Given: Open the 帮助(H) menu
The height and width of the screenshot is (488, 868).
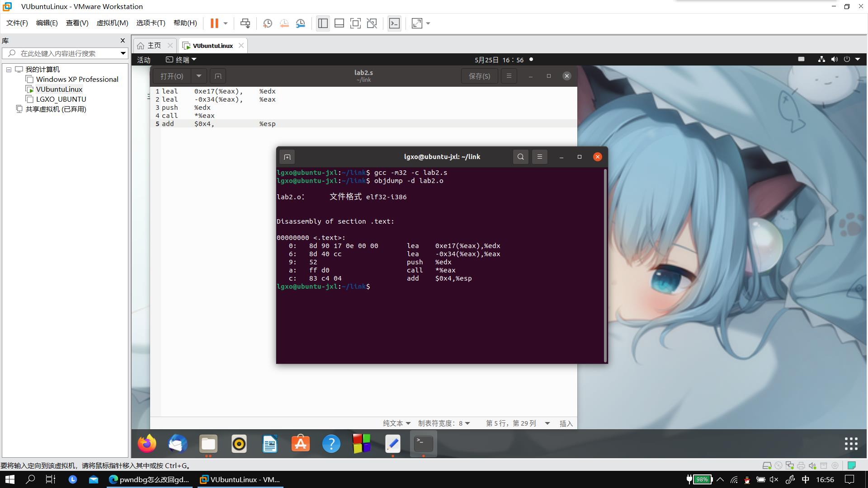Looking at the screenshot, I should [x=185, y=23].
